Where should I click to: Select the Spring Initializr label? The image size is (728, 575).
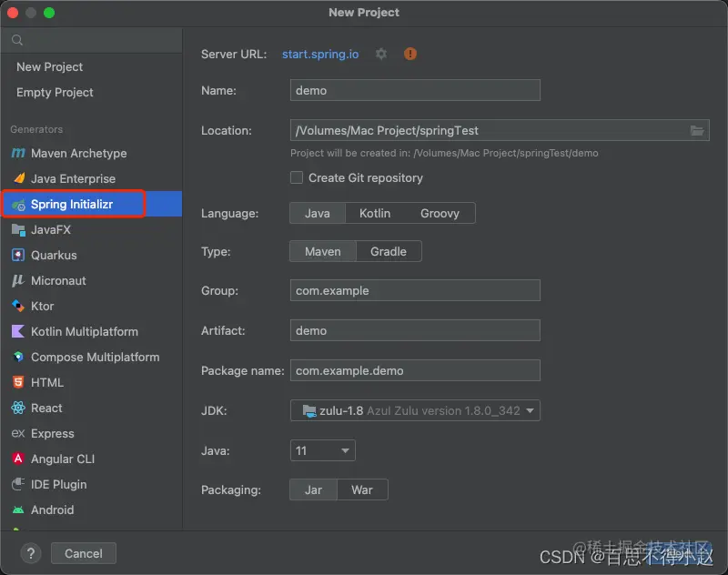[72, 204]
